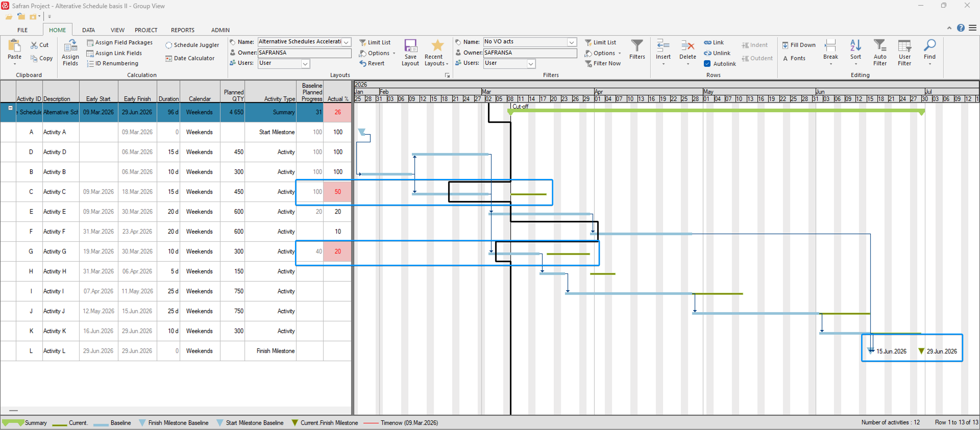Viewport: 980px width, 430px height.
Task: Click the filter Owner input field
Action: point(530,53)
